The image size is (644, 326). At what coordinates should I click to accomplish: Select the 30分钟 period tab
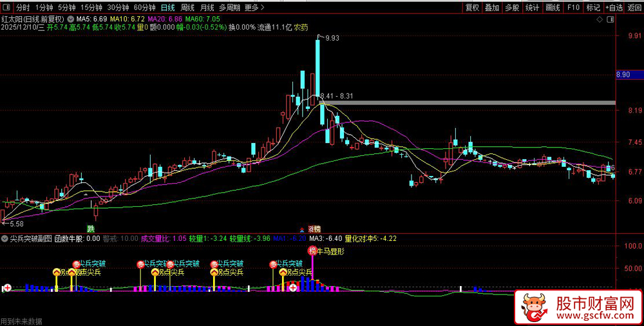[x=118, y=7]
